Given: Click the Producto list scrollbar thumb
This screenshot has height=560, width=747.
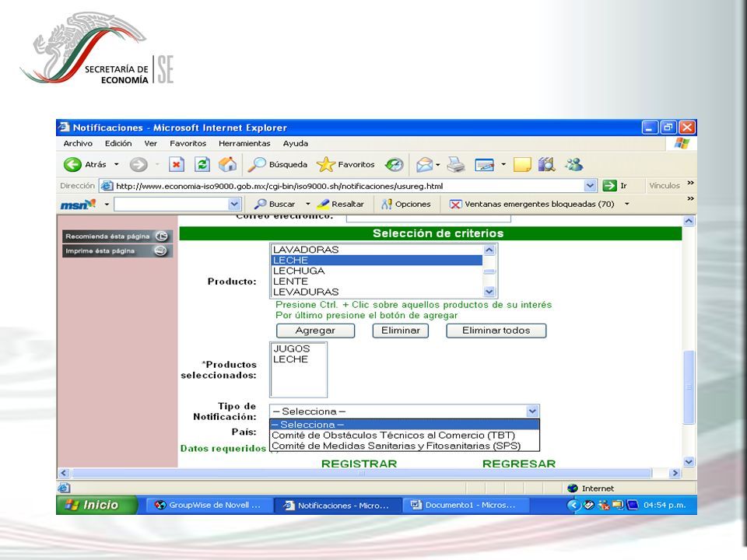Looking at the screenshot, I should point(489,271).
